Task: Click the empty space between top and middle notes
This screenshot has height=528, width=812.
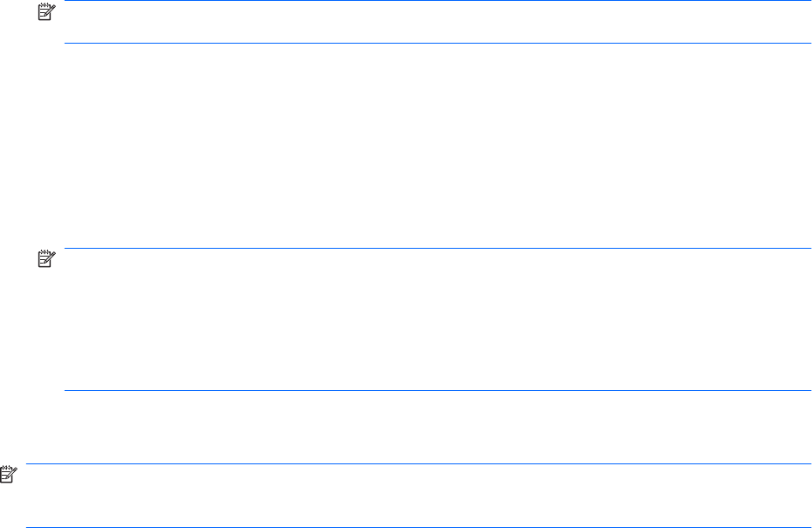Action: pos(437,146)
